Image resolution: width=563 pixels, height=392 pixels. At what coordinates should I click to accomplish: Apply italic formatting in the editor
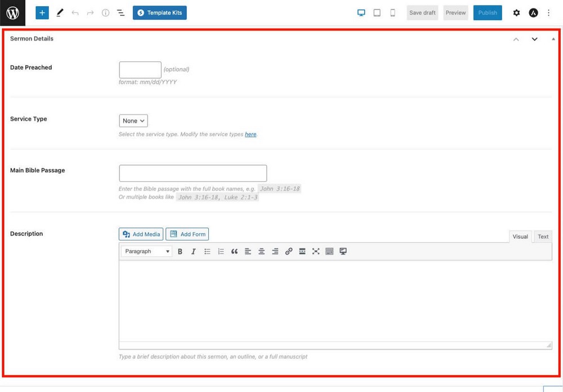click(x=194, y=252)
